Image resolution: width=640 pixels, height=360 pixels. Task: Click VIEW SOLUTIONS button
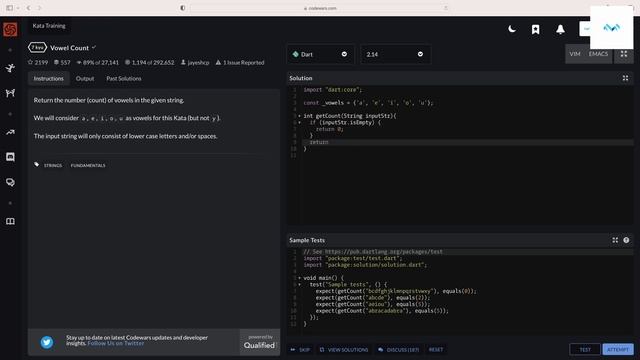point(344,350)
